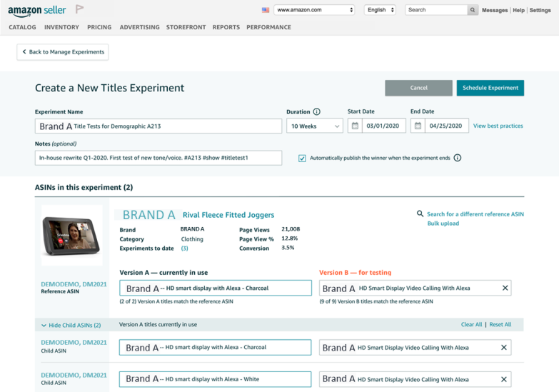Open Experiments to date (3) link
This screenshot has height=392, width=559.
pos(184,248)
